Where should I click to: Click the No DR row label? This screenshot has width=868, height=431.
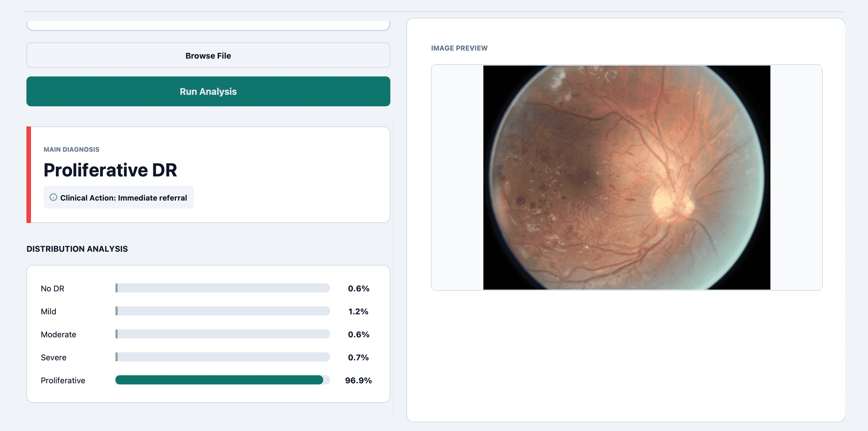pyautogui.click(x=53, y=289)
